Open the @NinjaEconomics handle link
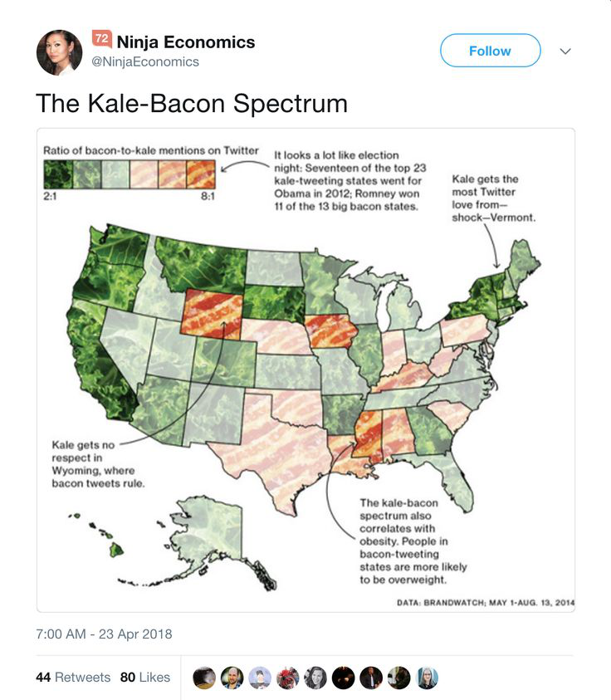 [x=145, y=61]
